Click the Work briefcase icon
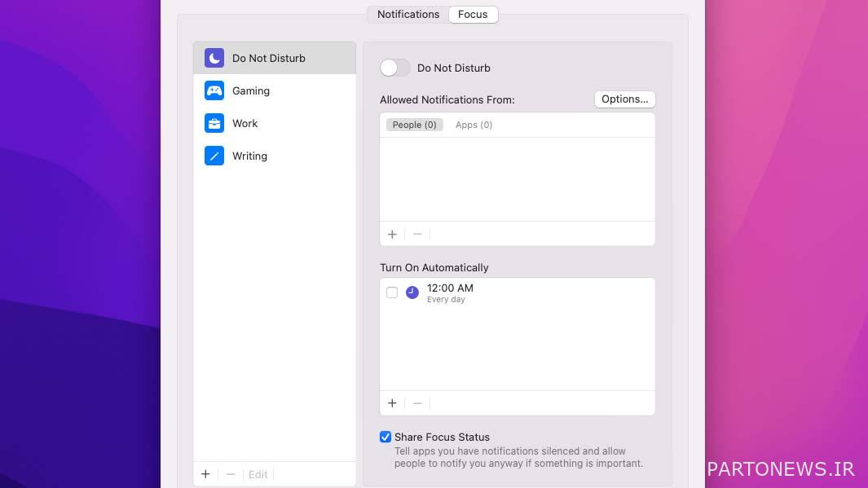This screenshot has height=488, width=868. (214, 123)
